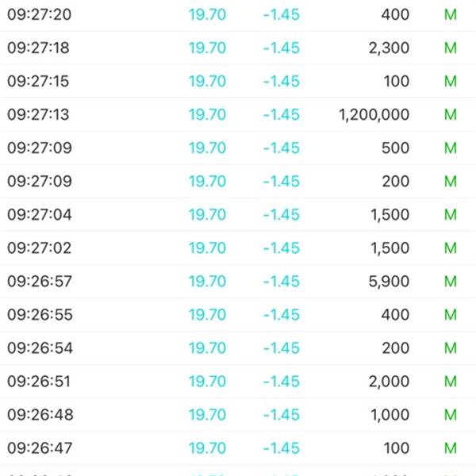Screen dimensions: 476x476
Task: Select the 2,000 volume value
Action: 389,382
